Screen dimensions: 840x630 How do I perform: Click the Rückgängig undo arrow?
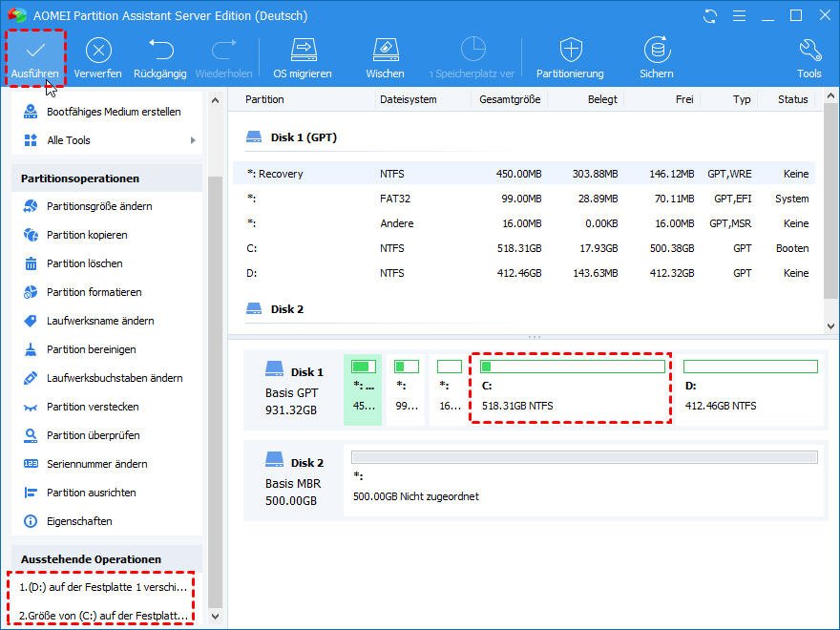pyautogui.click(x=160, y=51)
